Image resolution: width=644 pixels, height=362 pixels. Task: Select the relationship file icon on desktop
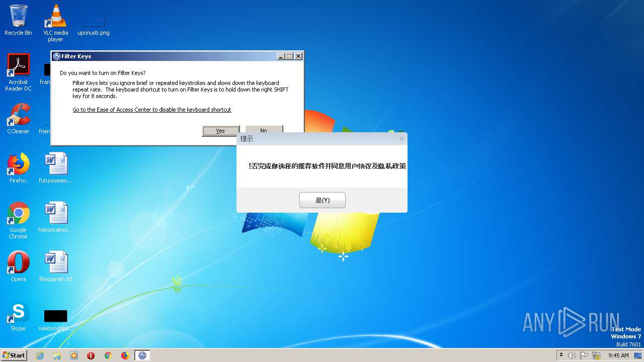coord(56,321)
